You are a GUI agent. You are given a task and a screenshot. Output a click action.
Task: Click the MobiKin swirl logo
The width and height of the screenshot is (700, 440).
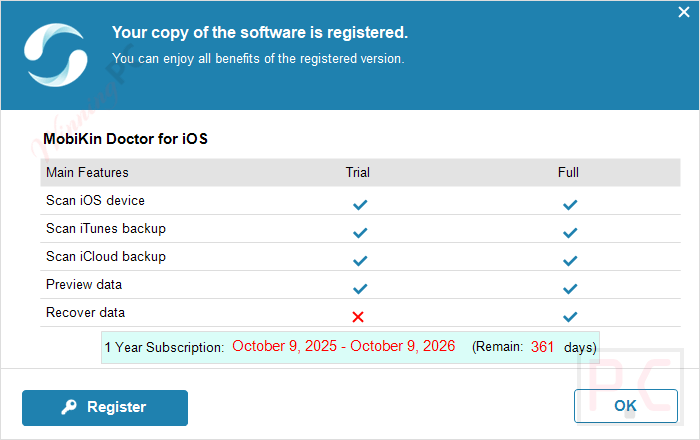click(55, 55)
